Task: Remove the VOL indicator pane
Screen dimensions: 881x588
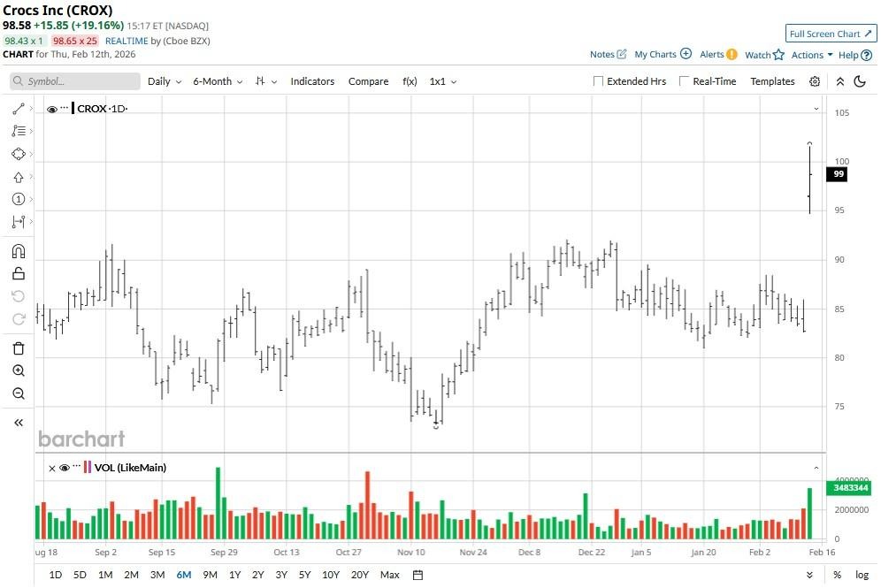Action: [51, 469]
